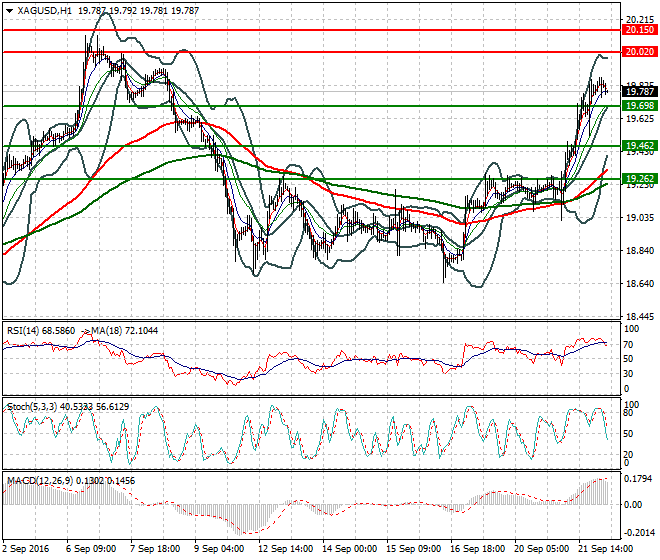
Task: Click the 80 level on Stochastic scale
Action: 628,413
